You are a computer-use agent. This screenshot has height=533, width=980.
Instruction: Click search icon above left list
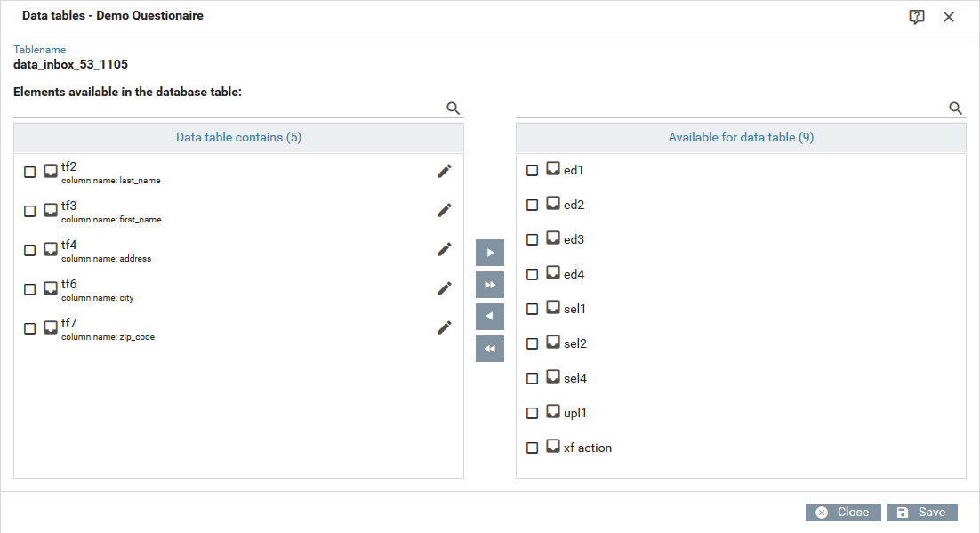[x=453, y=109]
